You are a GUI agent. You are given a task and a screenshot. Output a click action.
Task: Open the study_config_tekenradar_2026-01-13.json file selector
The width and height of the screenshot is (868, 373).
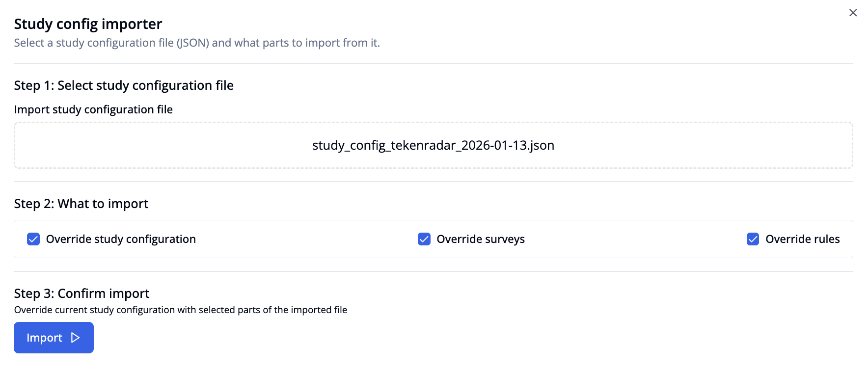pos(434,145)
